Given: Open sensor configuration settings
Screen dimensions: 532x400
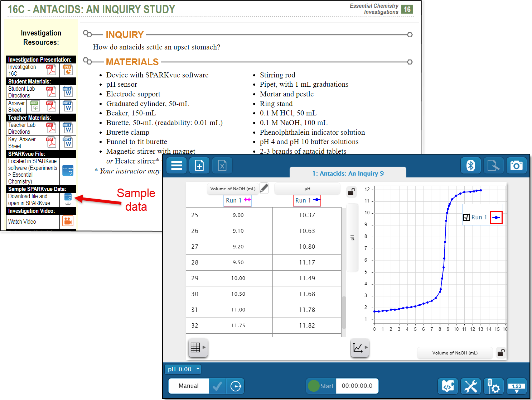Looking at the screenshot, I should (x=493, y=386).
